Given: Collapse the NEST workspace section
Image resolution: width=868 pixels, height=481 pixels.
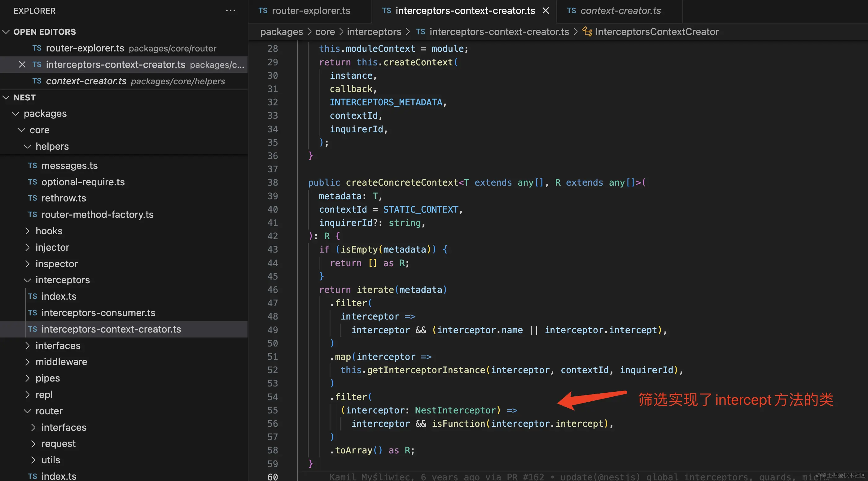Looking at the screenshot, I should (6, 97).
